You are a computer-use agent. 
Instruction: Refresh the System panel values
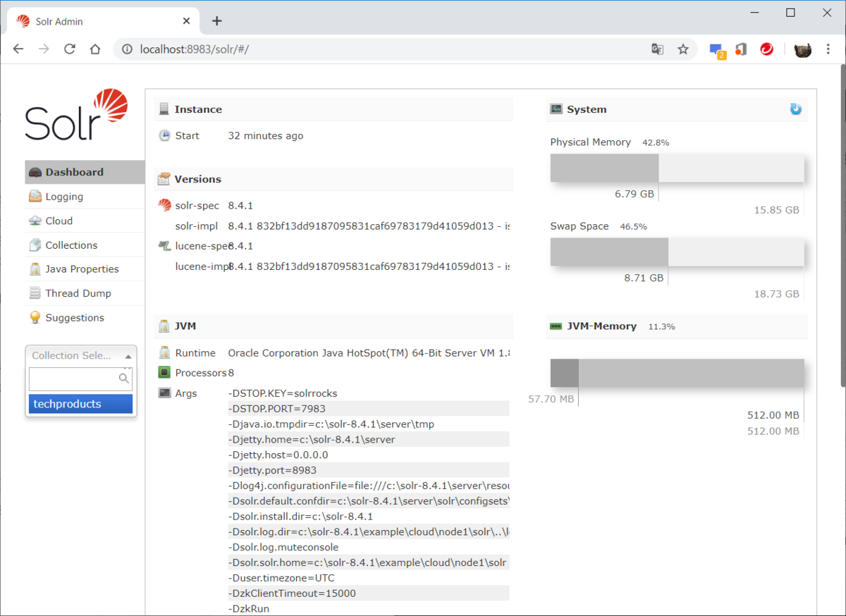coord(796,109)
